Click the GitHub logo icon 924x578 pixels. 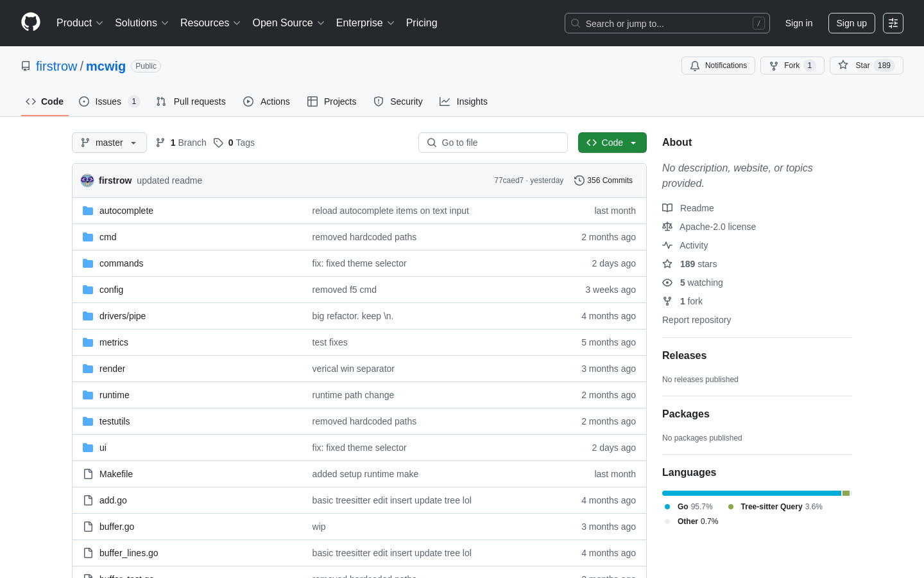coord(31,22)
